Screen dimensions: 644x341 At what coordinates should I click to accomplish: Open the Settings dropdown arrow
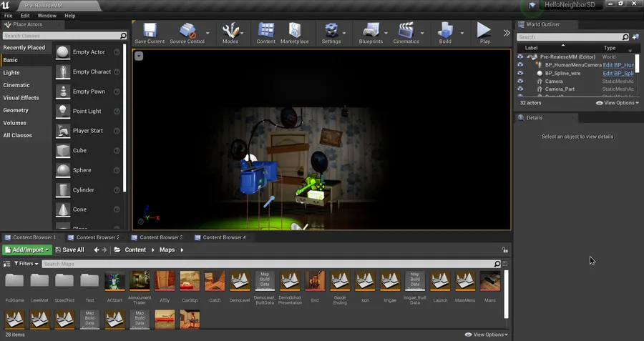(x=343, y=33)
